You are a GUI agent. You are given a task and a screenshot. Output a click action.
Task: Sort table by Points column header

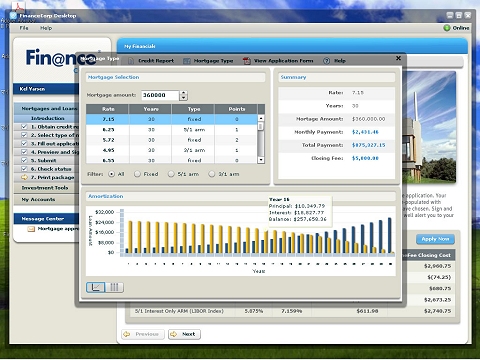pyautogui.click(x=237, y=109)
